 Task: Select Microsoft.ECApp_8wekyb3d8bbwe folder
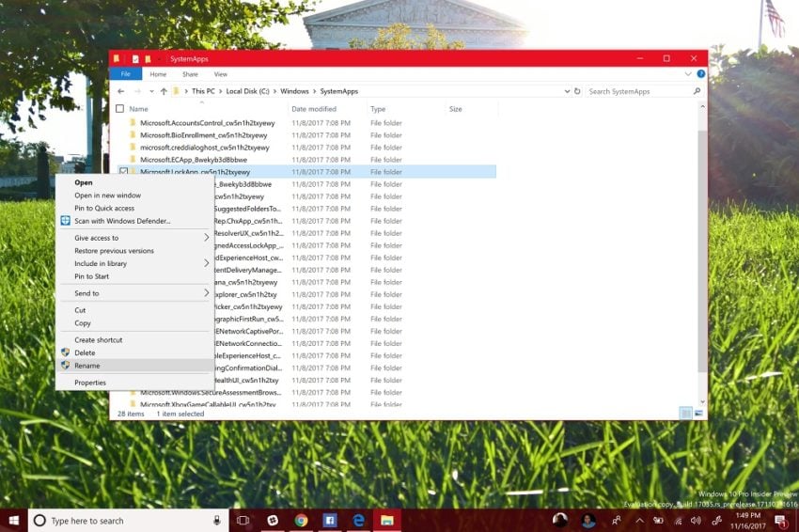(x=193, y=160)
